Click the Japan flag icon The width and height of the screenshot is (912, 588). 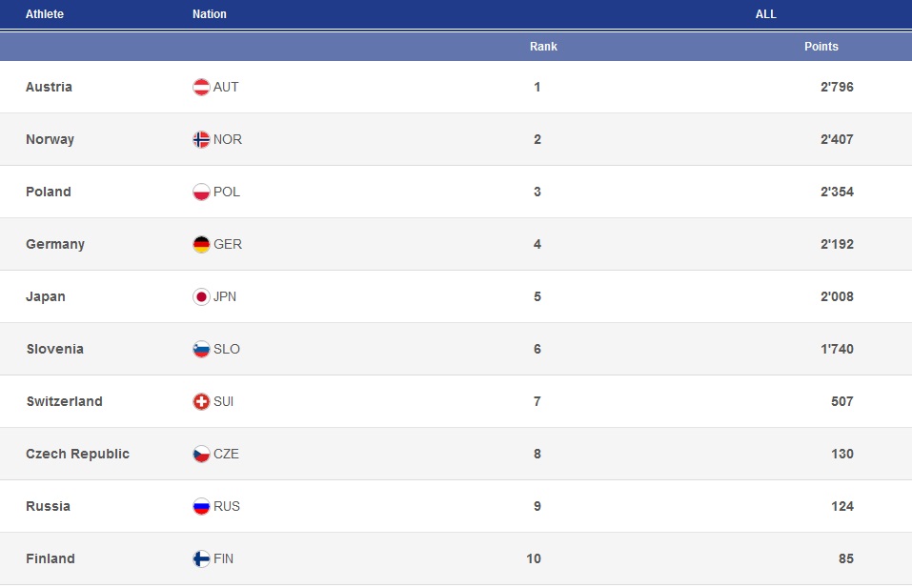click(201, 296)
